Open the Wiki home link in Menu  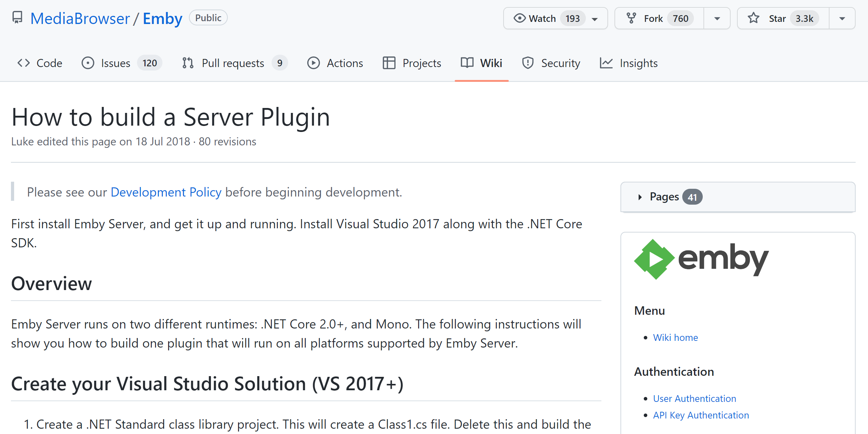pyautogui.click(x=675, y=338)
